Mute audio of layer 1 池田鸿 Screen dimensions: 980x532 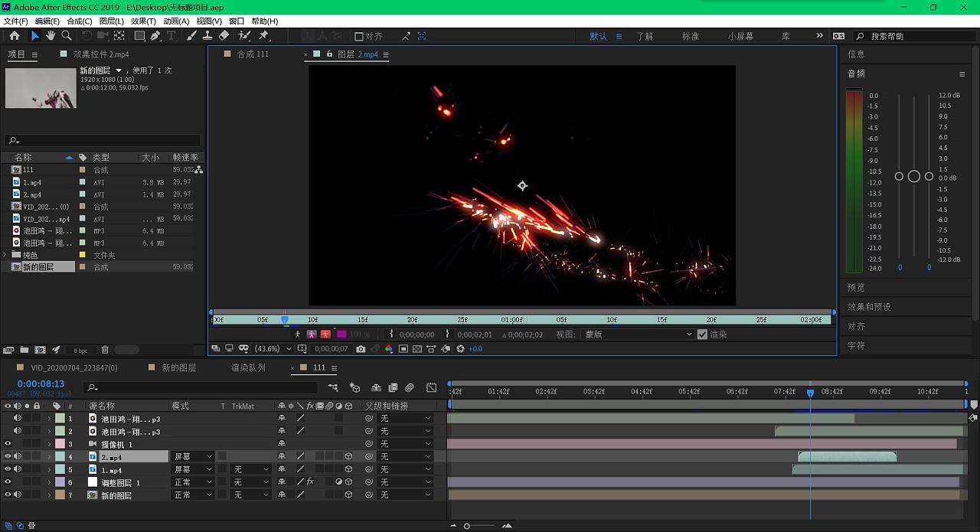tap(17, 419)
